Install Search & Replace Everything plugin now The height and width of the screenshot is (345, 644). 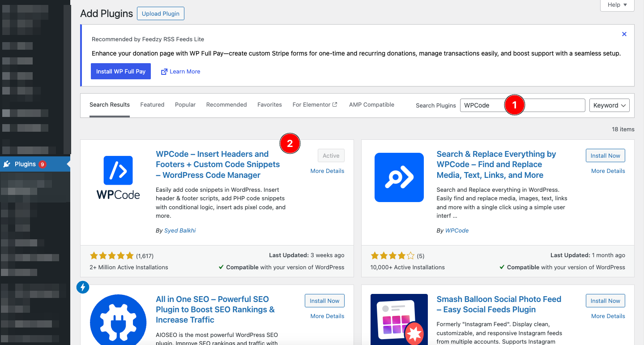click(x=605, y=155)
